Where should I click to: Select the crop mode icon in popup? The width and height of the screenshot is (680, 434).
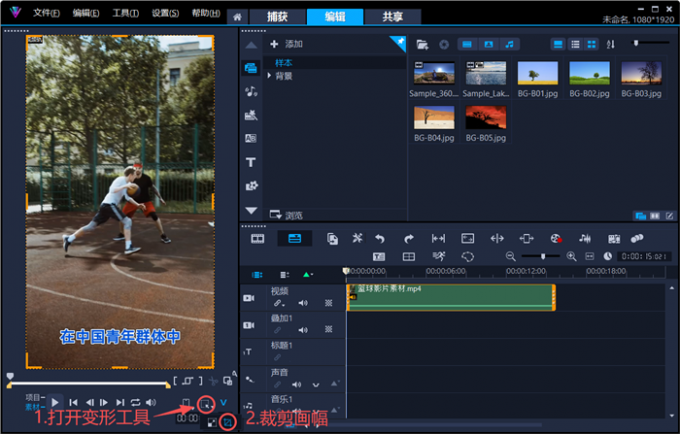click(x=228, y=422)
